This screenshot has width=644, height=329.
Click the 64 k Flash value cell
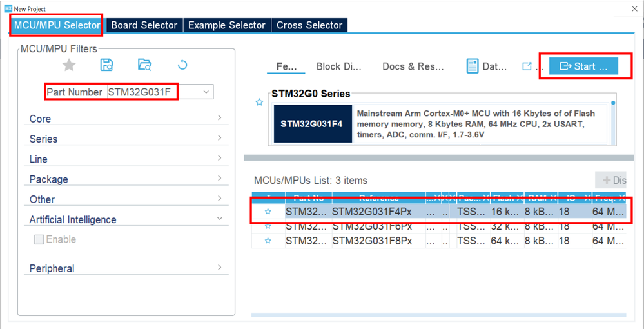pos(507,241)
